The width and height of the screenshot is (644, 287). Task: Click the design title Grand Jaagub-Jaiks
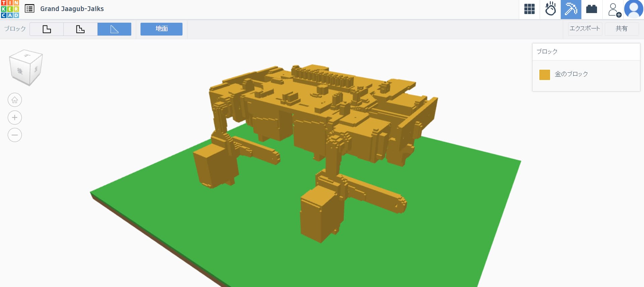[x=72, y=9]
